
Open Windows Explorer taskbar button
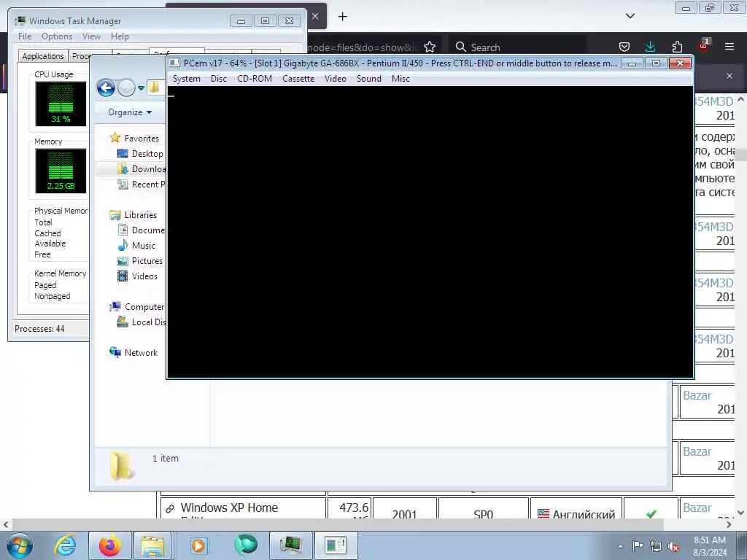point(152,545)
